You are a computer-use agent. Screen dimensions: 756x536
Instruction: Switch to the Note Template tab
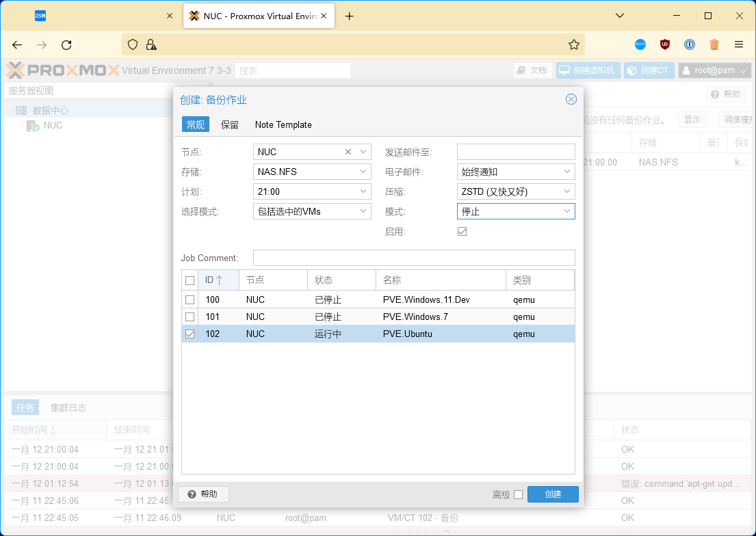(x=283, y=124)
